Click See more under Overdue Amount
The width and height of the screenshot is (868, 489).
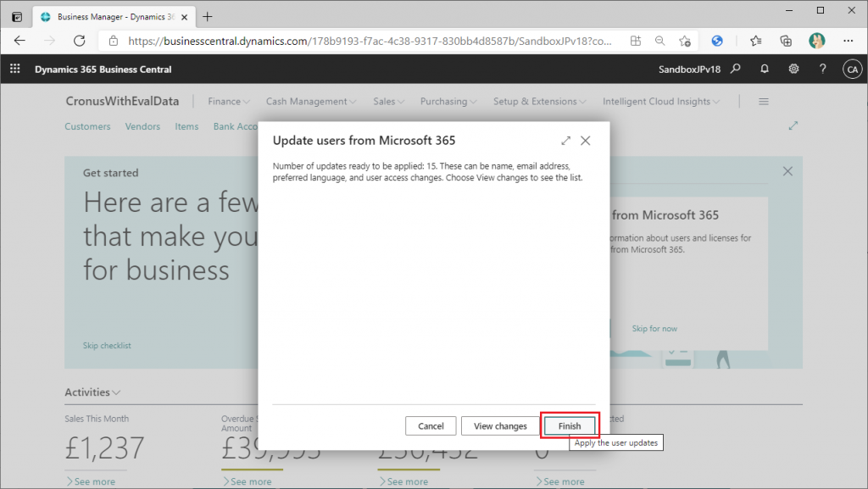247,481
